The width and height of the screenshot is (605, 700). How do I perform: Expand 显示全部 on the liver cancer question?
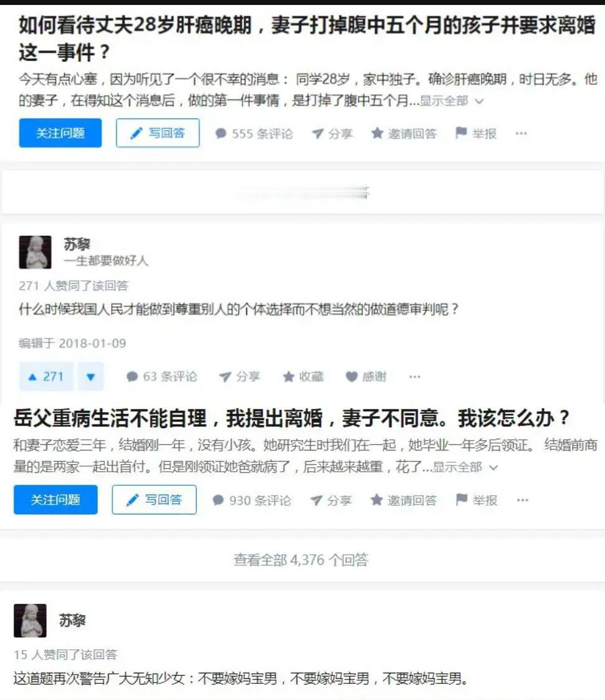click(x=451, y=101)
